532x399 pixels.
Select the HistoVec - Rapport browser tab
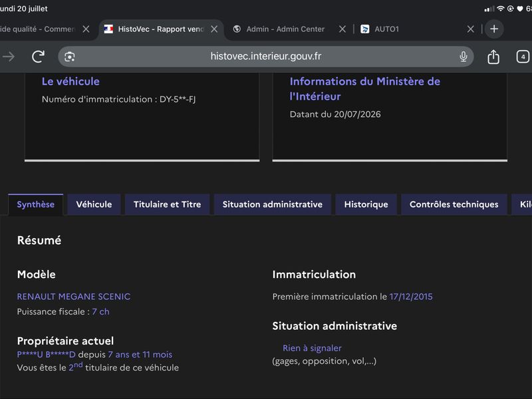pyautogui.click(x=161, y=29)
